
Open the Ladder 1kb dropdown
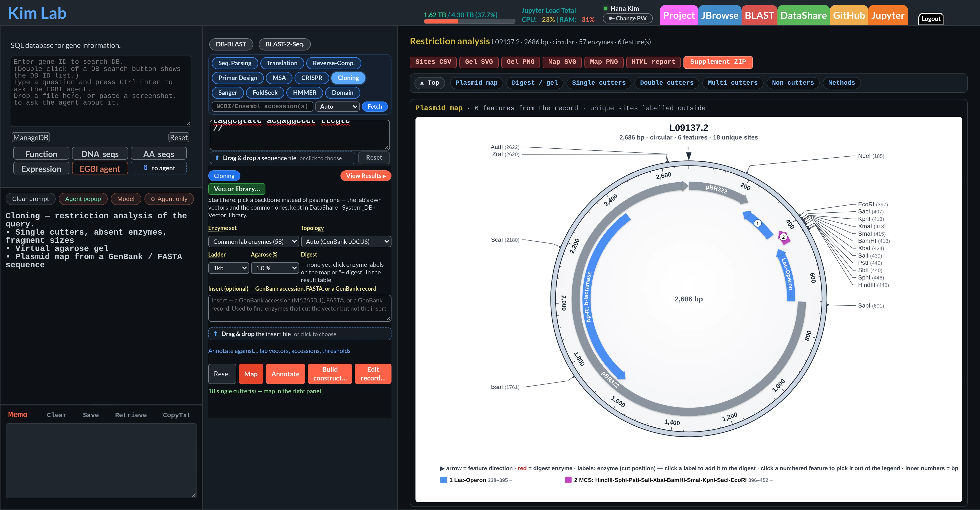point(228,268)
